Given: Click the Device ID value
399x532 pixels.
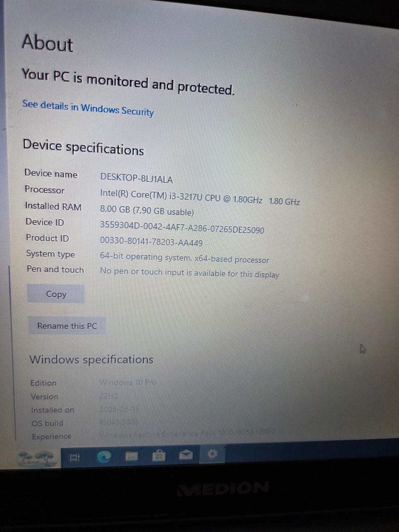Looking at the screenshot, I should tap(182, 227).
